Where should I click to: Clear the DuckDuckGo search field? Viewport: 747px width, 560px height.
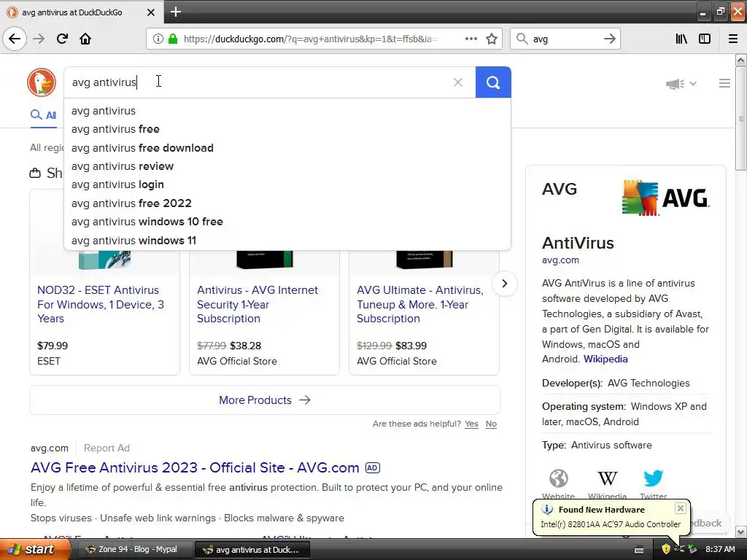point(458,82)
